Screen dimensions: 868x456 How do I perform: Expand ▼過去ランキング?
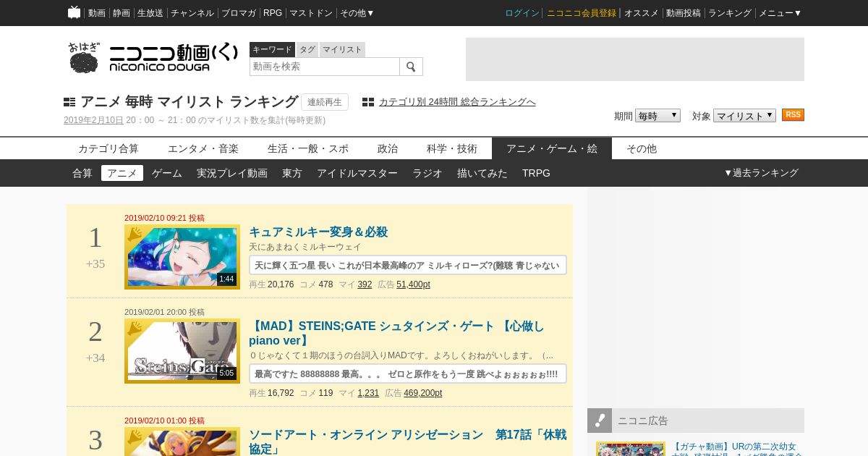(x=761, y=173)
